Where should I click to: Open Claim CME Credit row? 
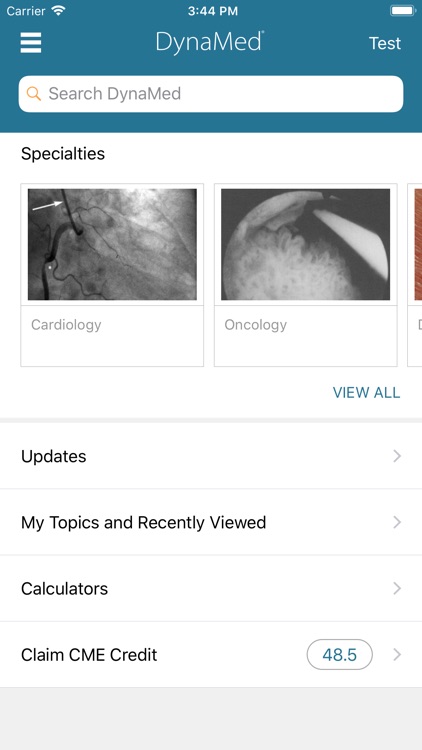point(211,655)
